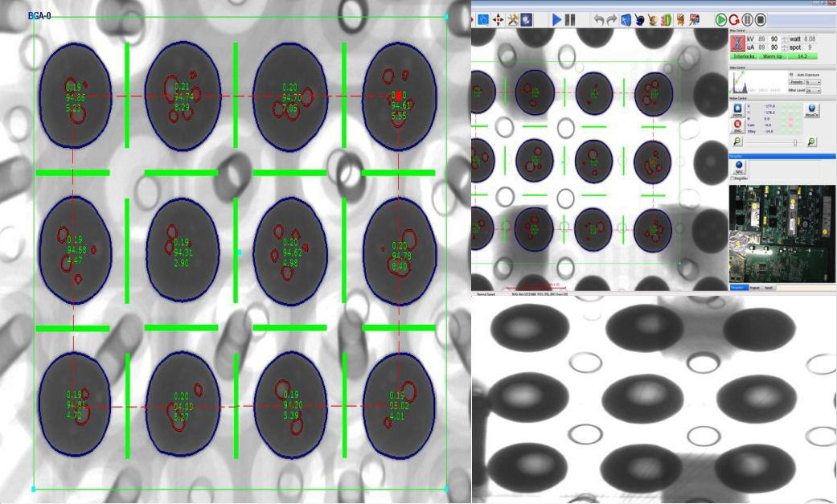Click the red circular restart arrow
This screenshot has height=504, width=837.
[x=735, y=20]
